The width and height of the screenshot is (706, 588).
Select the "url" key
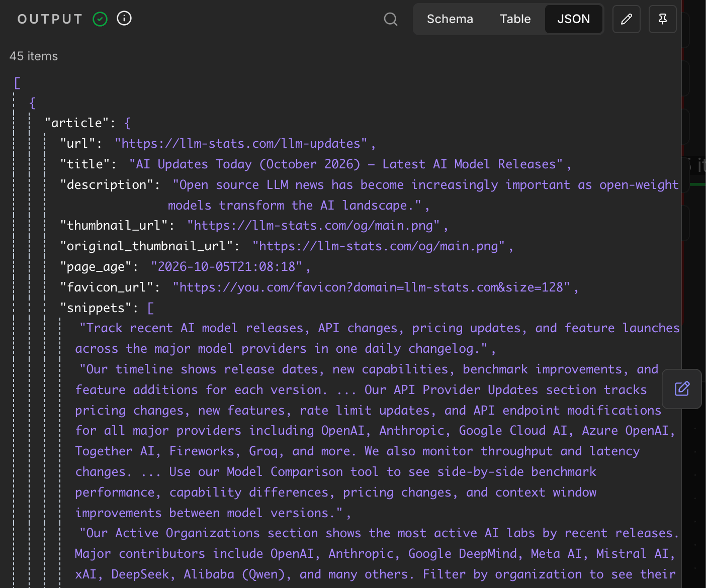click(78, 144)
